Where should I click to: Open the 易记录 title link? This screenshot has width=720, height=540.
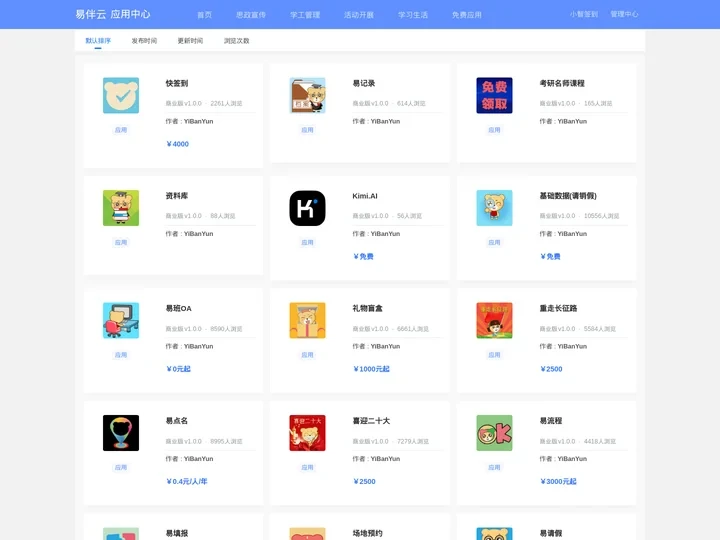[x=364, y=83]
